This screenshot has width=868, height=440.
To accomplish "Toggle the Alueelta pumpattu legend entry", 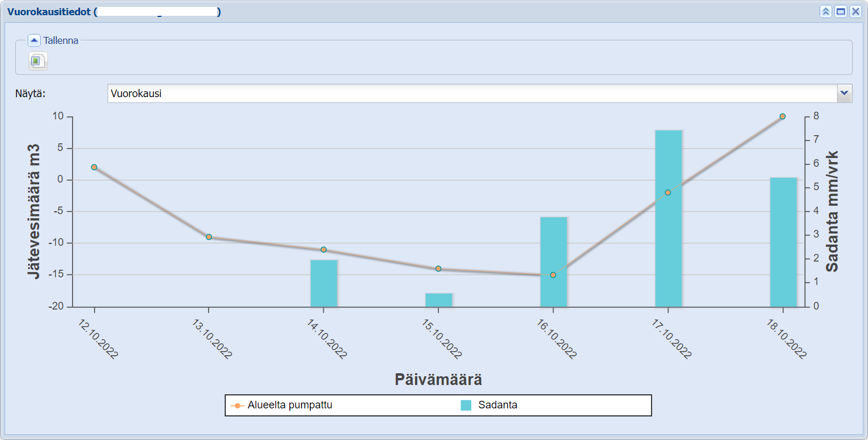I will click(x=281, y=405).
